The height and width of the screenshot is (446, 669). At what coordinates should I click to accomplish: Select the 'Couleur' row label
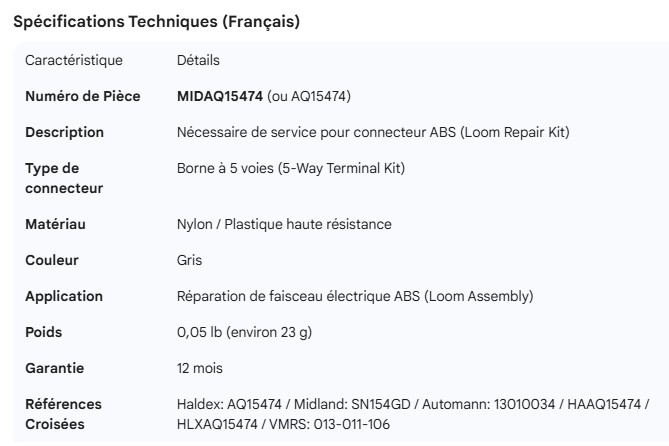[52, 260]
